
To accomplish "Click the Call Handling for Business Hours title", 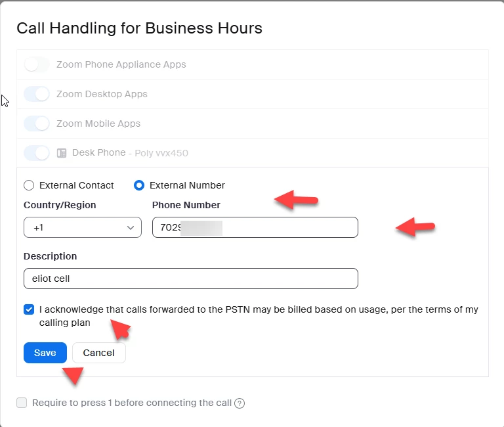I will coord(140,28).
